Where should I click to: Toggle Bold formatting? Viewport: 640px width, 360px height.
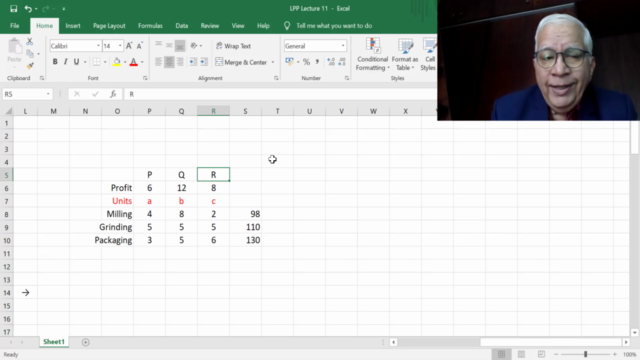[55, 62]
